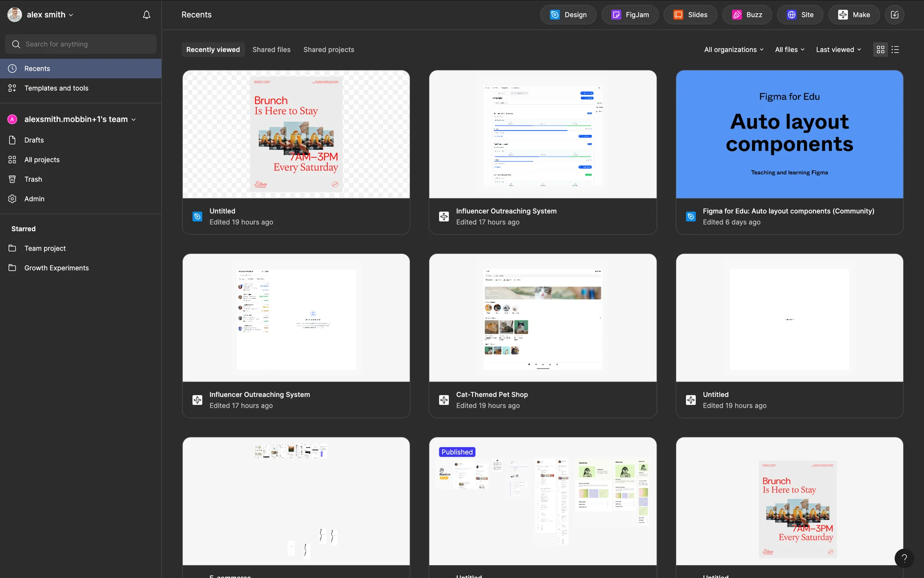This screenshot has height=578, width=924.
Task: Open the help question mark button
Action: pyautogui.click(x=904, y=558)
